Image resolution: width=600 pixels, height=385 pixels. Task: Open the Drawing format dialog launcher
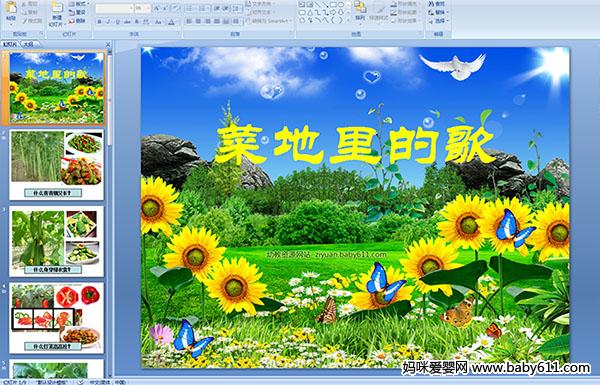[x=420, y=33]
